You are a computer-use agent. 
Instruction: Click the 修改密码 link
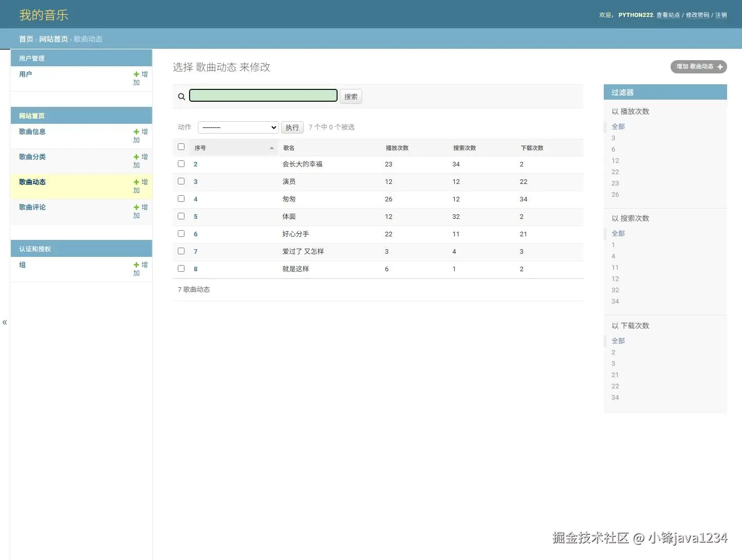pyautogui.click(x=697, y=15)
